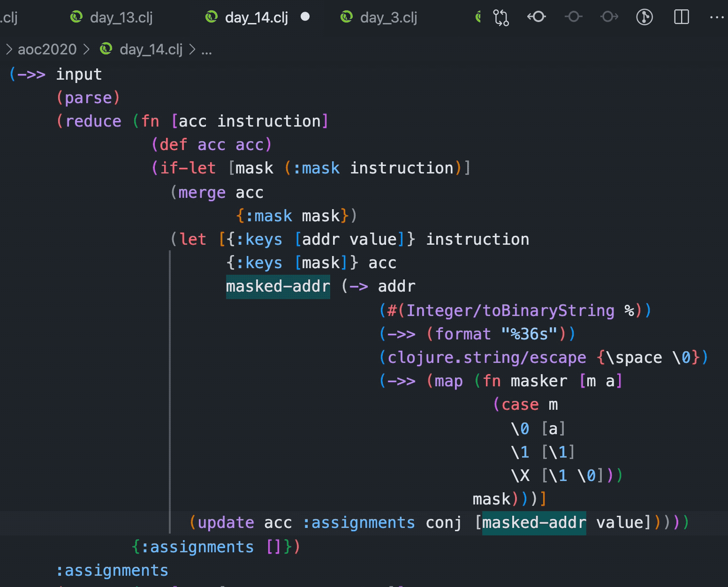
Task: Expand day_14.clj breadcrumb file dropdown
Action: click(x=151, y=49)
